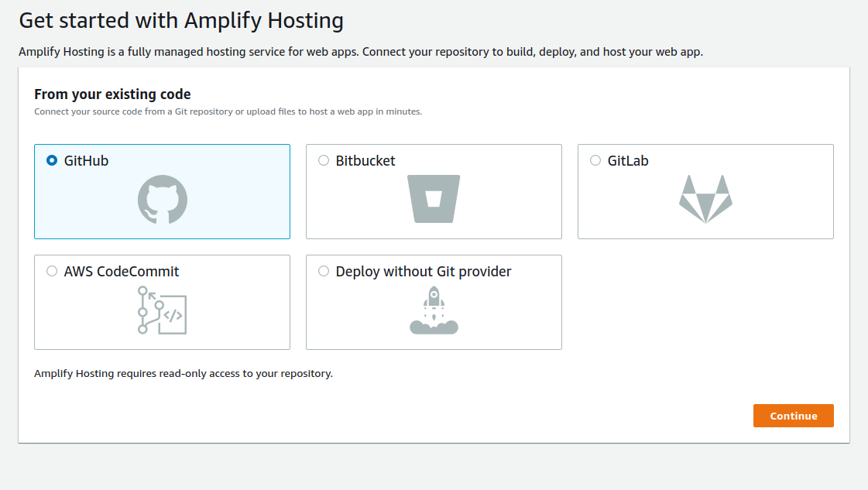Click the GitLab label text

tap(628, 161)
